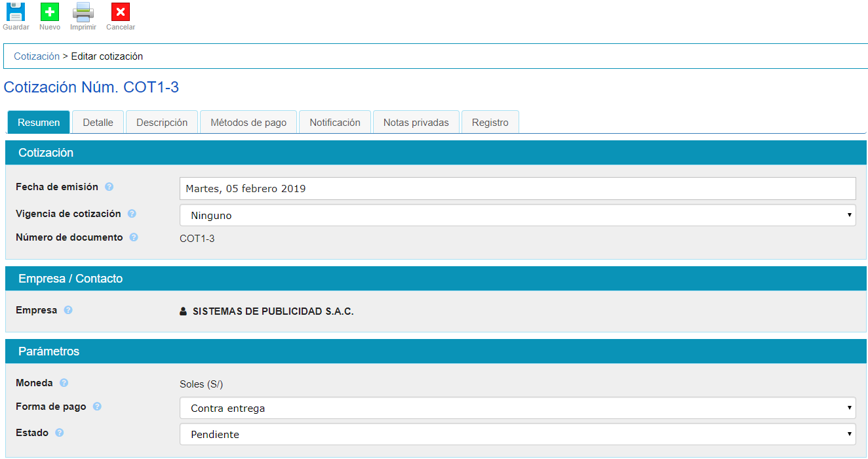This screenshot has height=459, width=868.
Task: Open the Métodos de pago tab
Action: [248, 123]
